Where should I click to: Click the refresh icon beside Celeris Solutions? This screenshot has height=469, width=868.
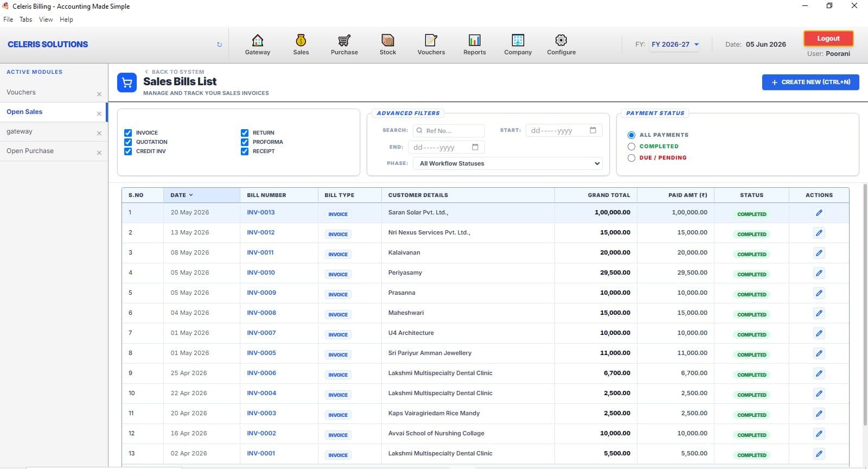click(x=219, y=45)
